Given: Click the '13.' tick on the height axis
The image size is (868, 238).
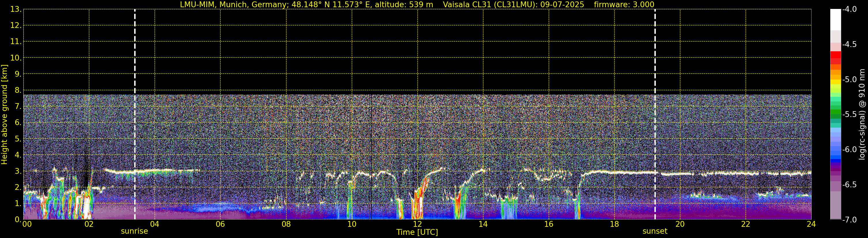Looking at the screenshot, I should pyautogui.click(x=16, y=10).
